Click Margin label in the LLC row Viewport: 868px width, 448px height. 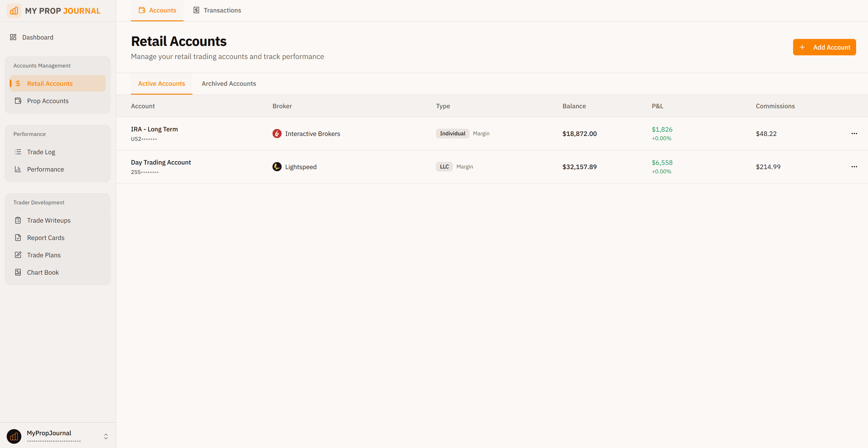point(465,167)
